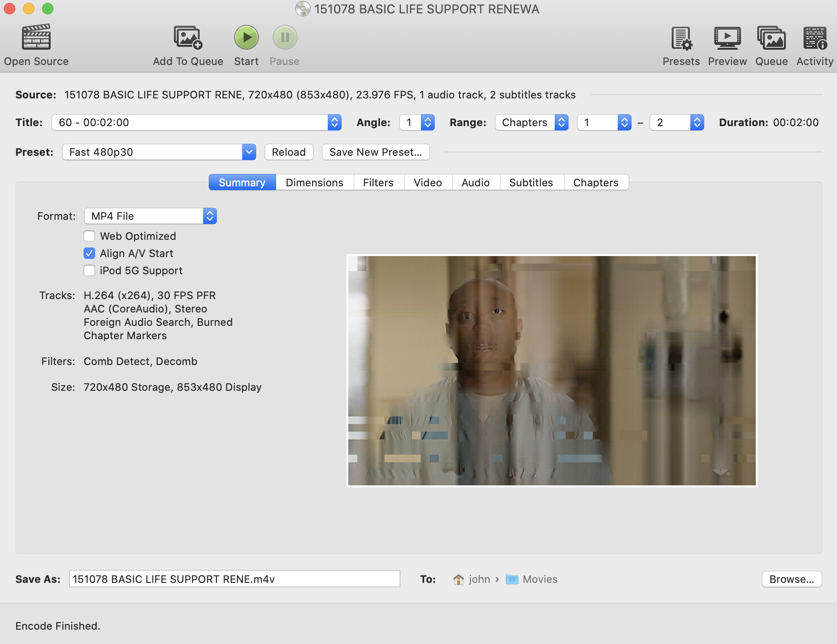Click the 'Chapter Markers' track line
This screenshot has width=837, height=644.
125,335
